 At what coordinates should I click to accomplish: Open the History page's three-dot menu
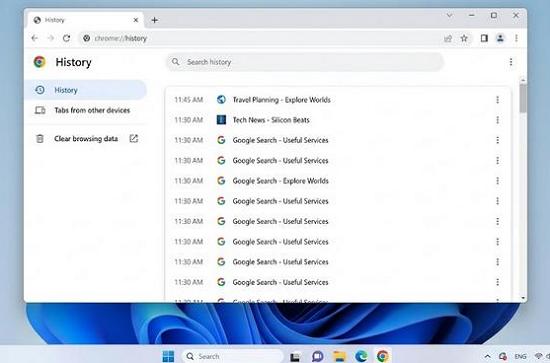[511, 62]
